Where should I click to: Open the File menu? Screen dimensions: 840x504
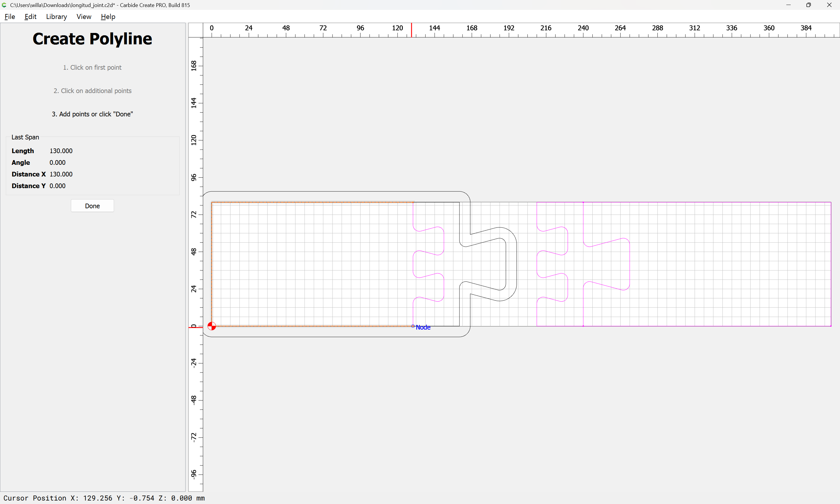[x=10, y=17]
